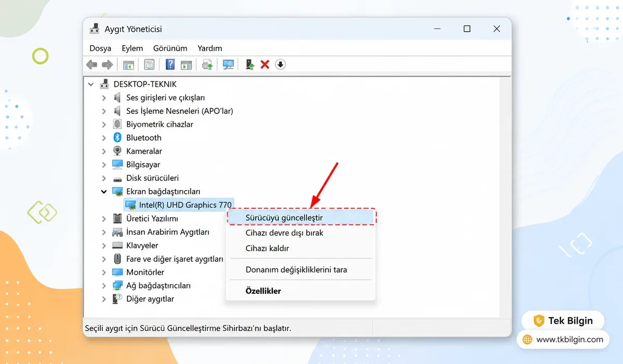
Task: Select the İnsan Arabirim Aygıtları row text
Action: [x=168, y=232]
